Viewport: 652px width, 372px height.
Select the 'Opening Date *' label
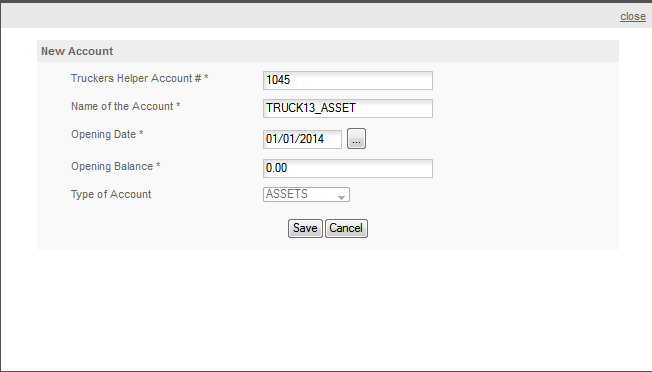tap(107, 134)
